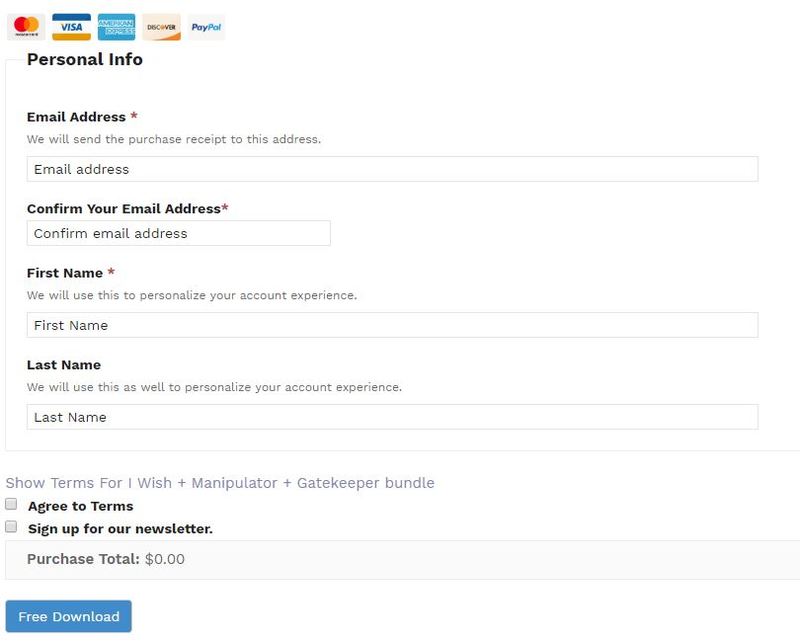Choose the Discover card icon
The width and height of the screenshot is (800, 642).
[x=161, y=26]
